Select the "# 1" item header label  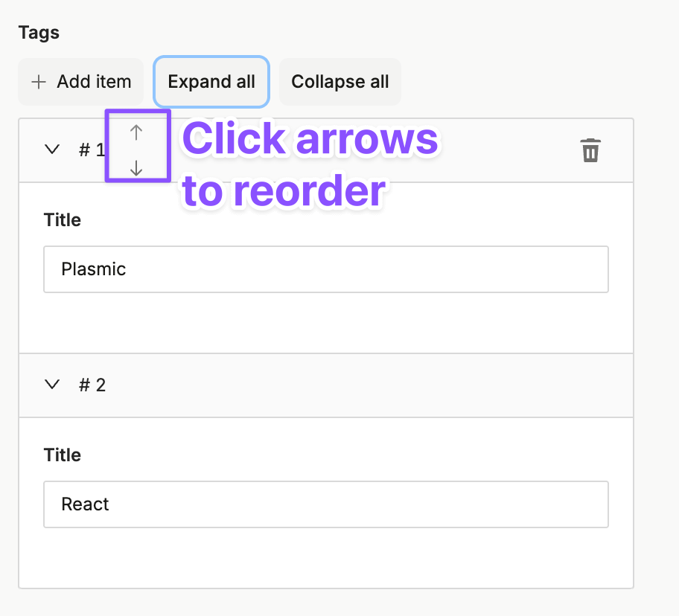pos(92,150)
